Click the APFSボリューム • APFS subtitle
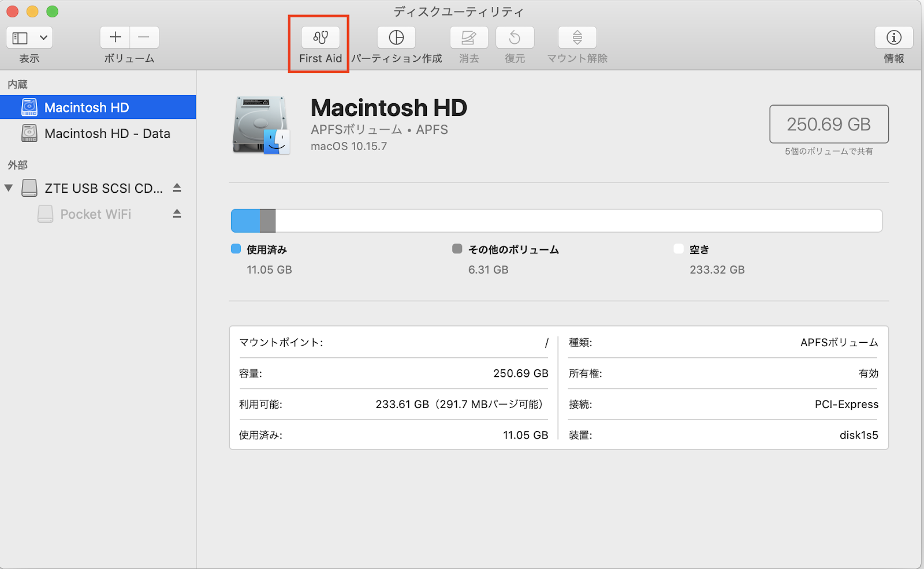Viewport: 924px width, 569px height. [379, 129]
